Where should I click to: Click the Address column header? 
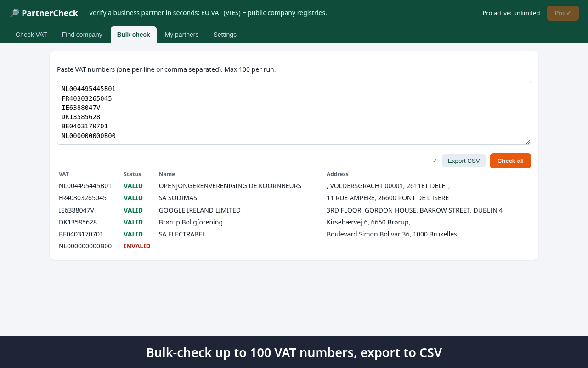click(338, 174)
